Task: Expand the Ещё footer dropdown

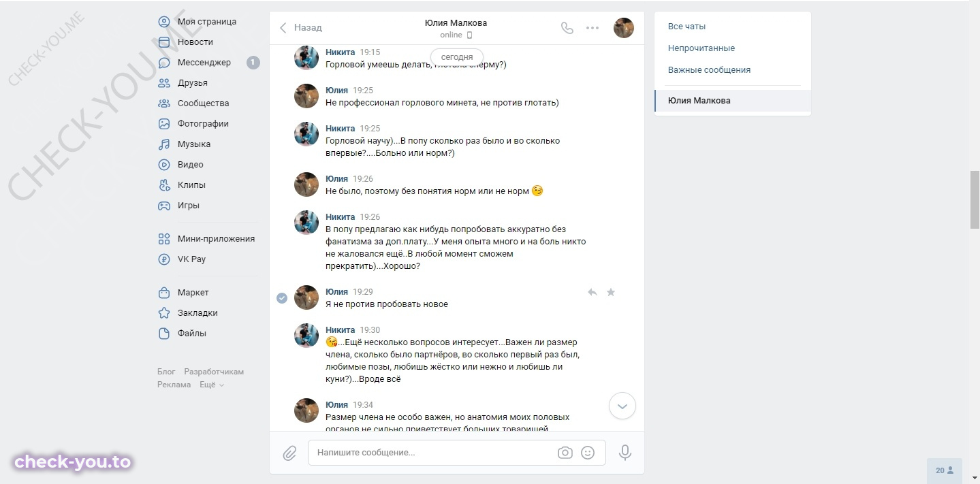Action: pos(212,385)
